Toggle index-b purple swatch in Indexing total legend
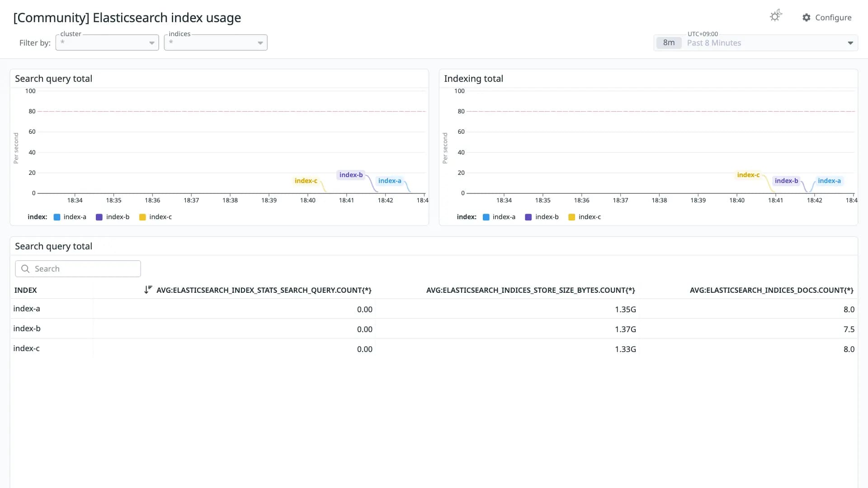This screenshot has width=868, height=488. click(528, 217)
